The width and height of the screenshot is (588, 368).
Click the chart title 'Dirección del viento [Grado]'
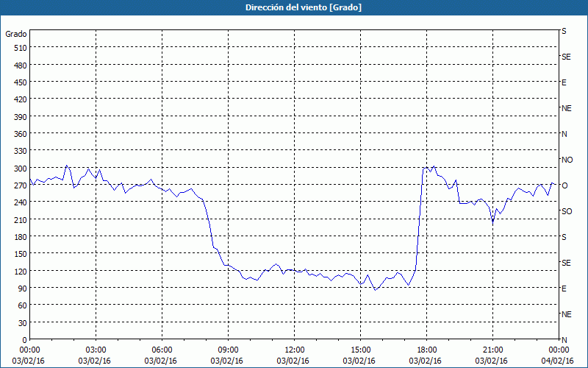tap(304, 7)
